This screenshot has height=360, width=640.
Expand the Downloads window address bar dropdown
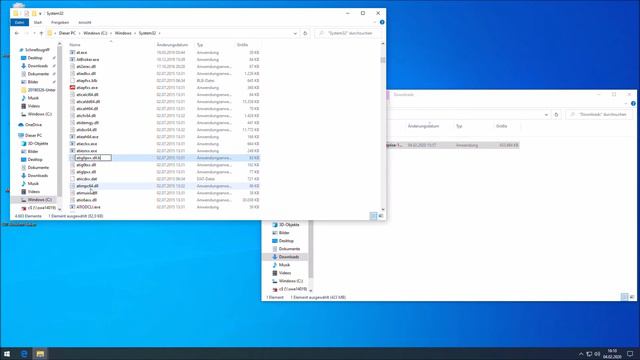tap(546, 115)
